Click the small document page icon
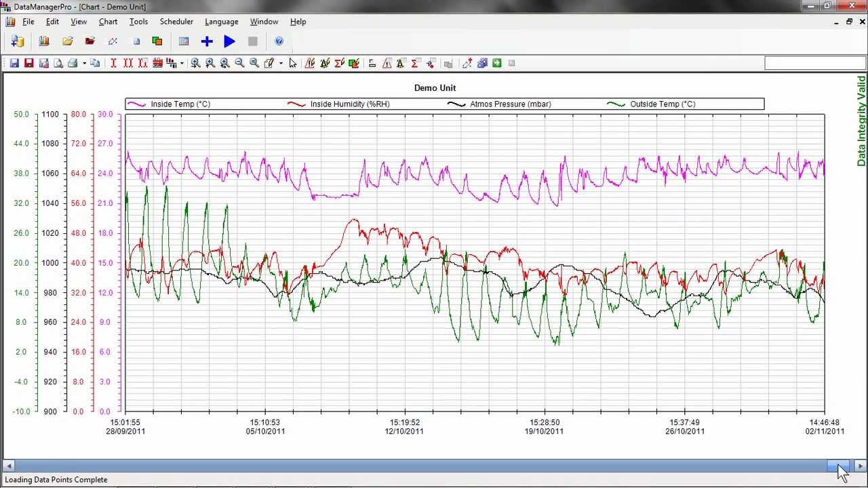The width and height of the screenshot is (868, 488). click(136, 41)
